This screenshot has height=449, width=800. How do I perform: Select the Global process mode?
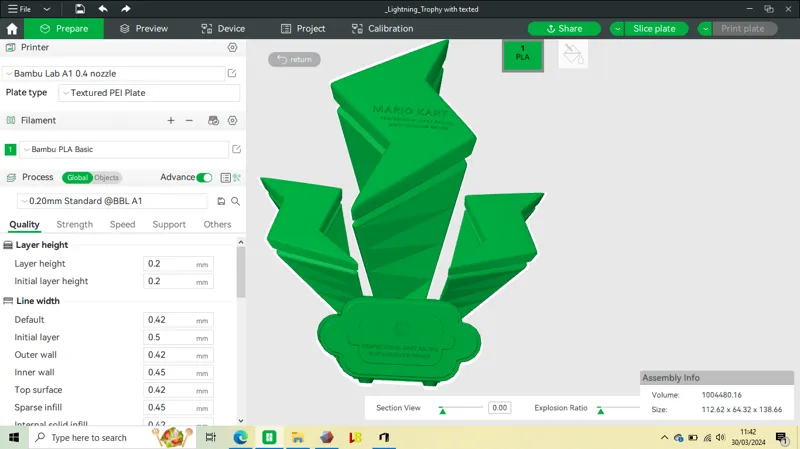point(78,178)
